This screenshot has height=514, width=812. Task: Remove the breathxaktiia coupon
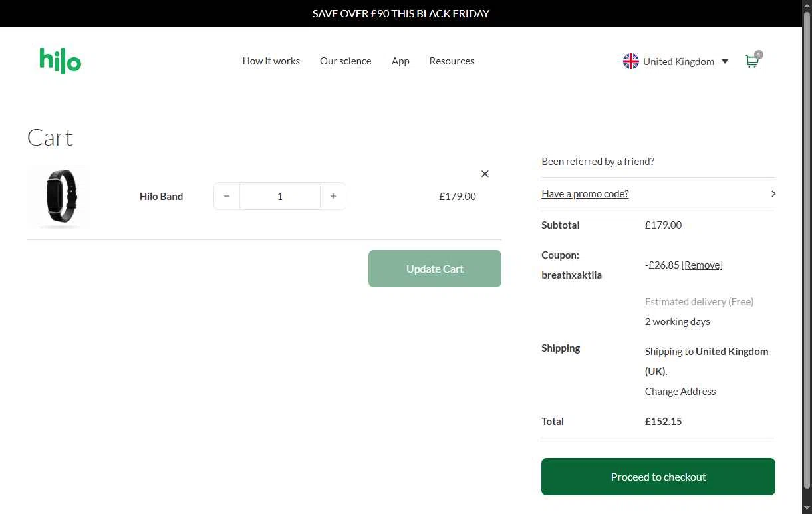coord(702,265)
